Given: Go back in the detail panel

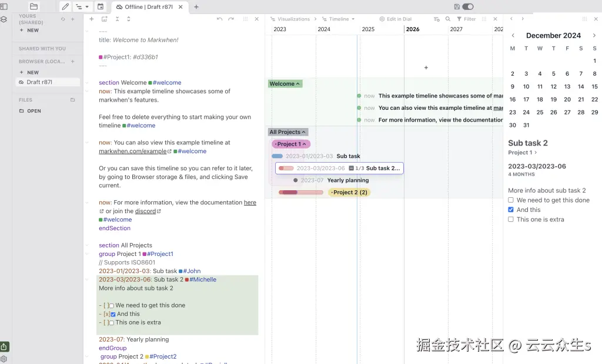Looking at the screenshot, I should pyautogui.click(x=511, y=18).
